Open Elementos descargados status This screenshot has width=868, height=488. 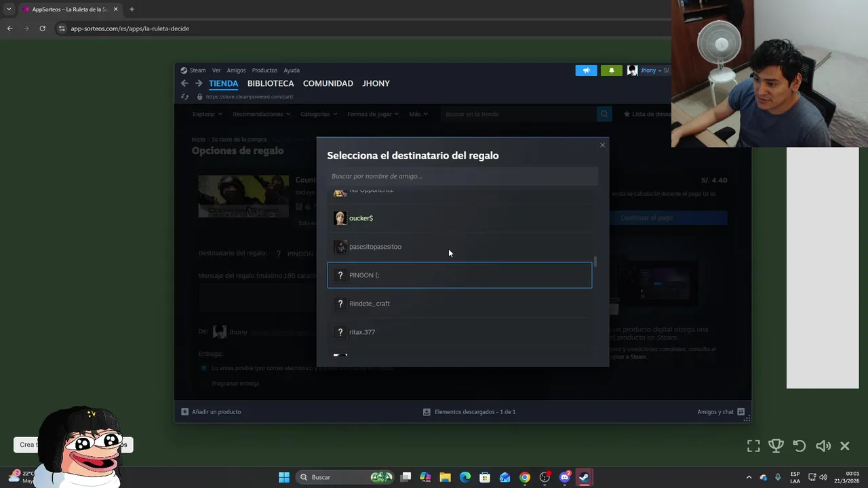[x=469, y=411]
